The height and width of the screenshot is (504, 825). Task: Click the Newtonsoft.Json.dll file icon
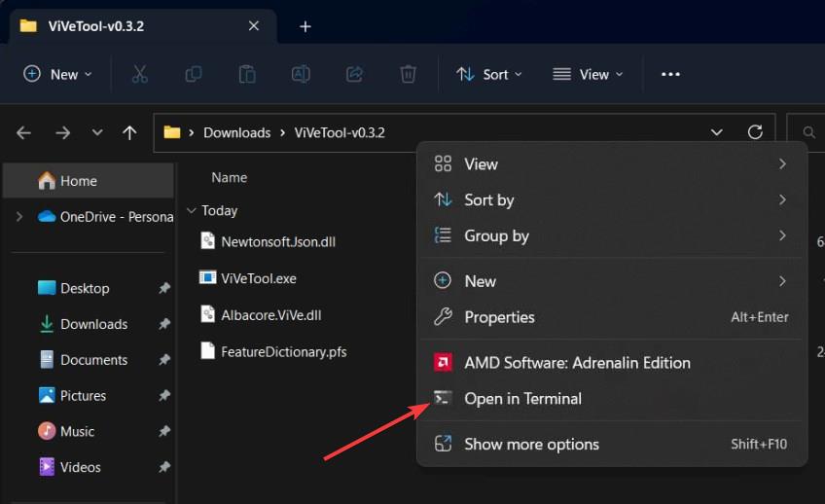coord(208,240)
